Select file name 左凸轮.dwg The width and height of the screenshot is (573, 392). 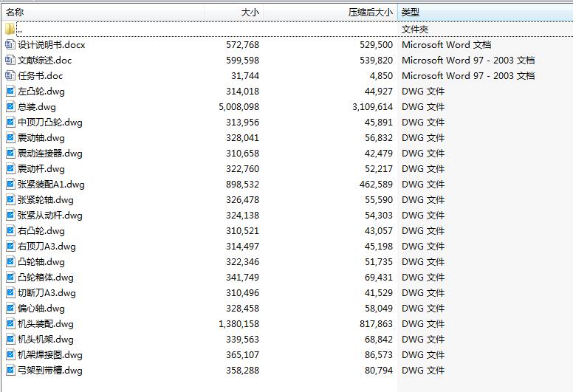click(41, 92)
